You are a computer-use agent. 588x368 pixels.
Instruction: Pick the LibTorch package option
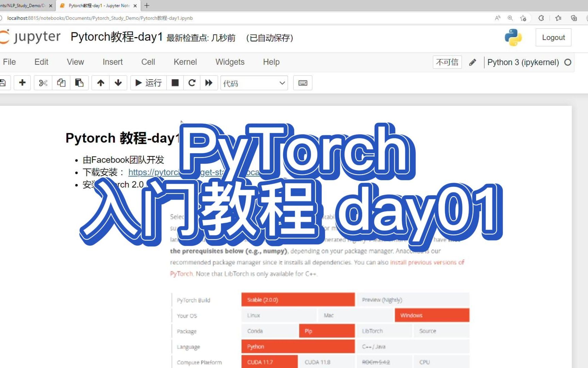384,331
